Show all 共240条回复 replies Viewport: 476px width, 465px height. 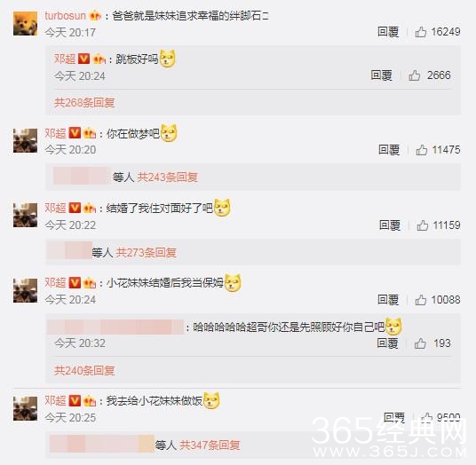(84, 370)
